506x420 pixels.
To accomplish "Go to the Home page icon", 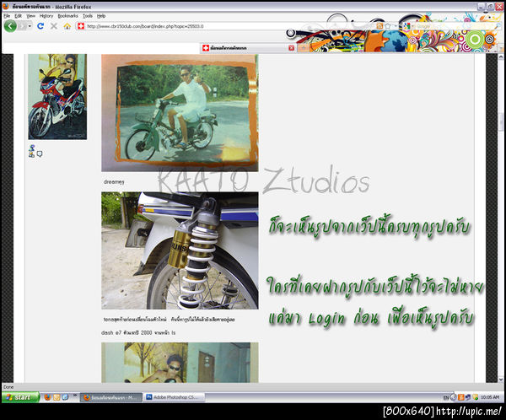I will point(67,26).
